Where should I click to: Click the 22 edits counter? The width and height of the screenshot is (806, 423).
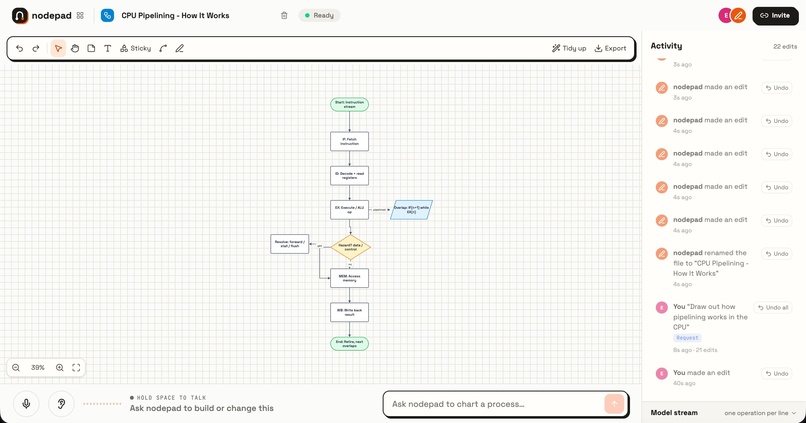[x=785, y=46]
